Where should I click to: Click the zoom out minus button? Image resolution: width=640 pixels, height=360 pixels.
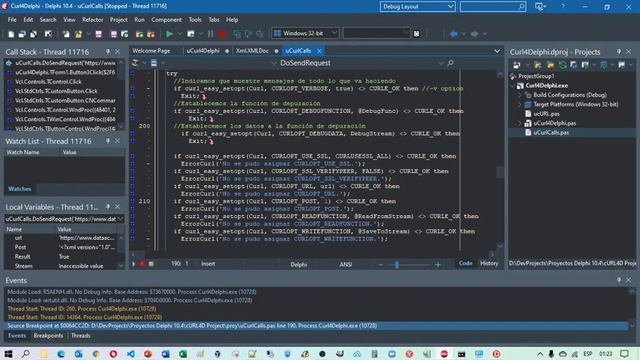380,264
